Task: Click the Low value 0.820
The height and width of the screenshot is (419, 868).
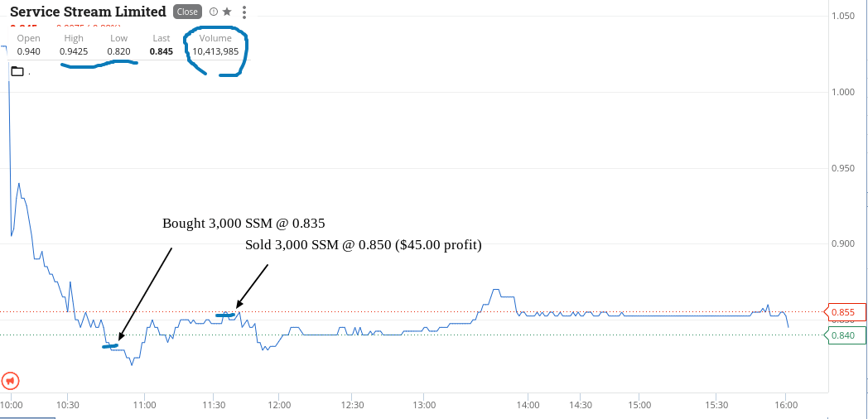Action: tap(119, 51)
